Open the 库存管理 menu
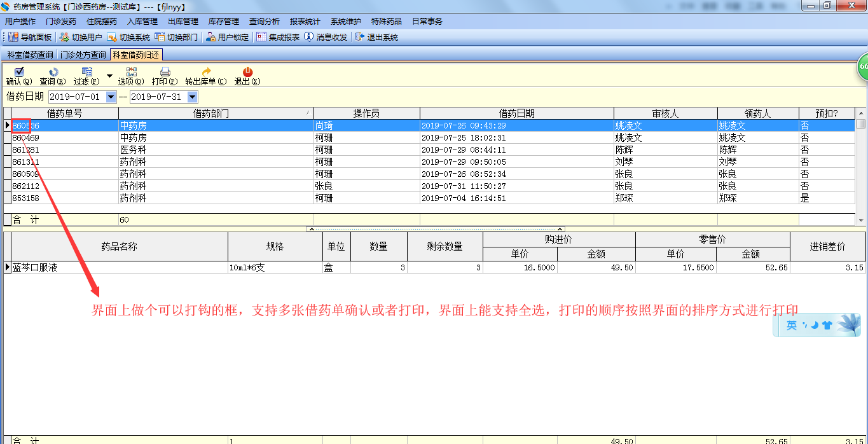 [x=224, y=21]
